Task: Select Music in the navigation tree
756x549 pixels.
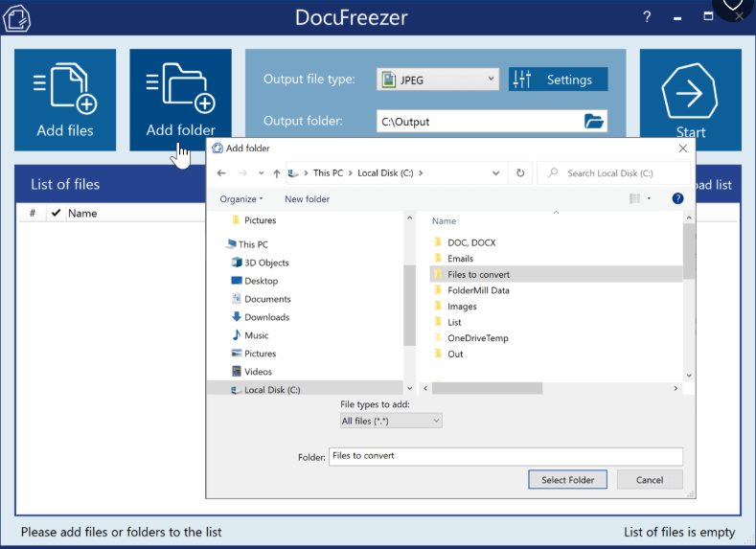Action: (x=256, y=335)
